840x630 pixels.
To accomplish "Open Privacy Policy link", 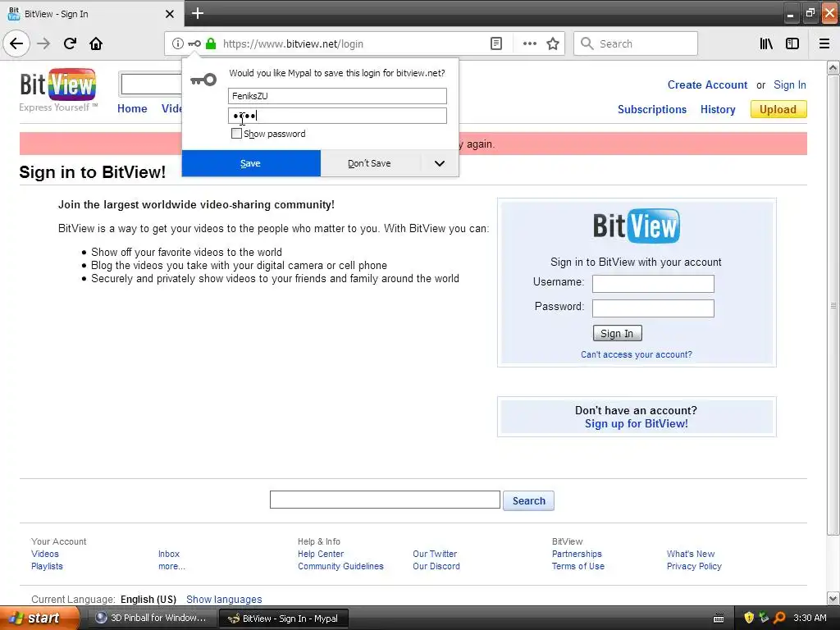I will (694, 566).
